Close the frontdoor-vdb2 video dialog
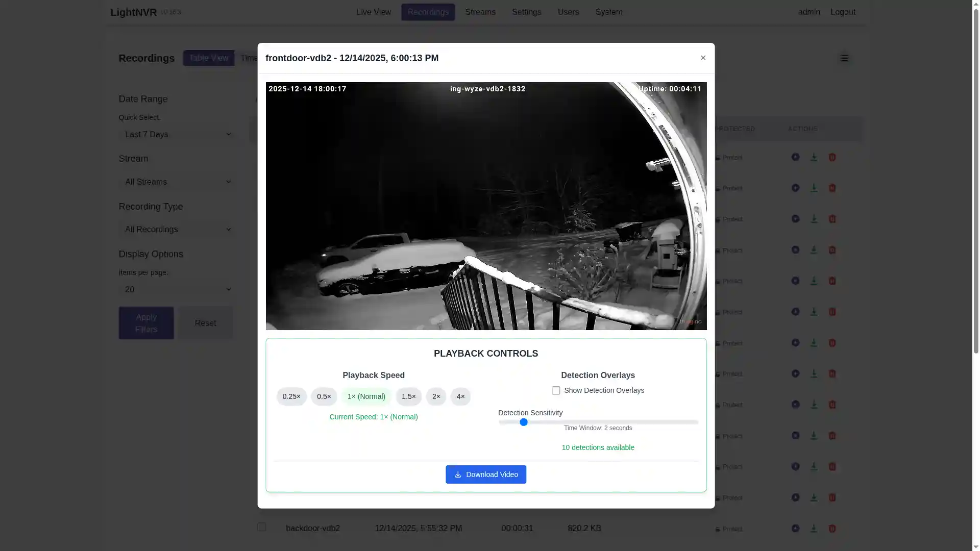The image size is (980, 551). [703, 58]
